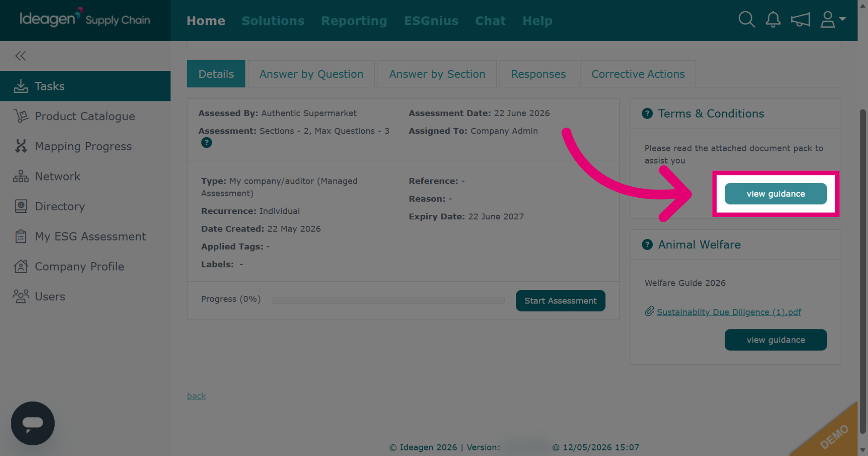Click Assigned To: Company Admin text
Image resolution: width=868 pixels, height=456 pixels.
point(473,131)
